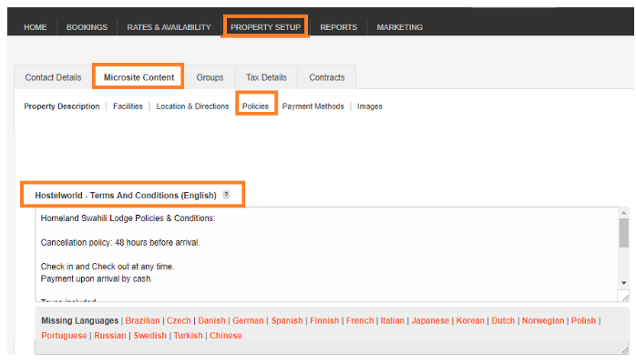View the Images sub-section

370,106
